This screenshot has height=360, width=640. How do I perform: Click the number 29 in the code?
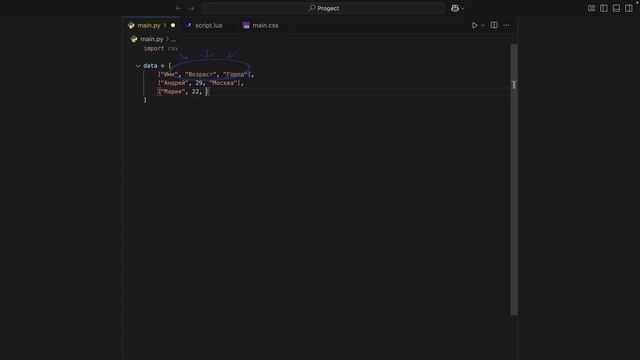(x=199, y=83)
